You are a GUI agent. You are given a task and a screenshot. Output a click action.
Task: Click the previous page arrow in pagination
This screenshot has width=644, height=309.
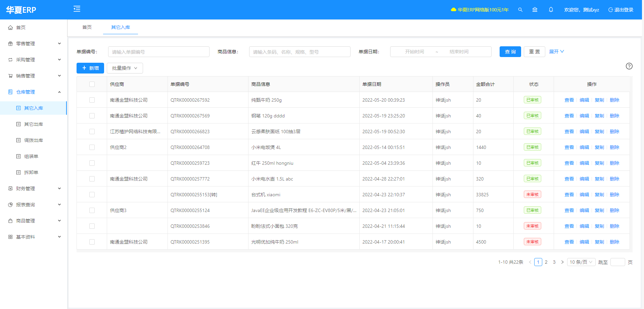[x=530, y=262]
